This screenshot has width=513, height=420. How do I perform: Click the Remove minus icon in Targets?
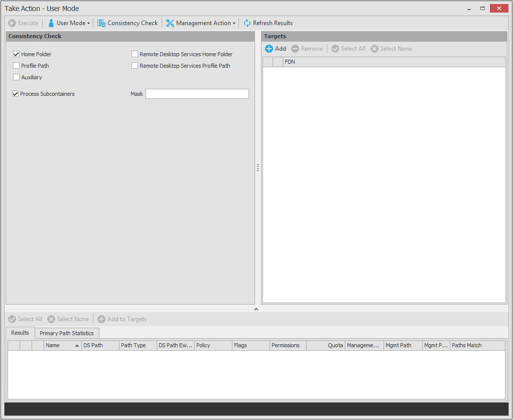pos(295,49)
